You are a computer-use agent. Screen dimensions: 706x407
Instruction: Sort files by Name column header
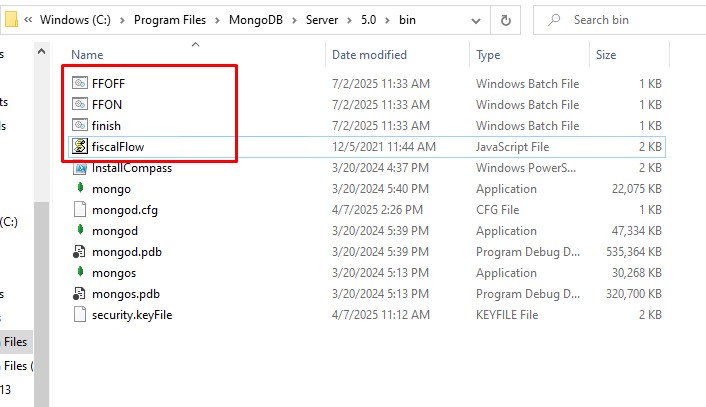pyautogui.click(x=88, y=55)
